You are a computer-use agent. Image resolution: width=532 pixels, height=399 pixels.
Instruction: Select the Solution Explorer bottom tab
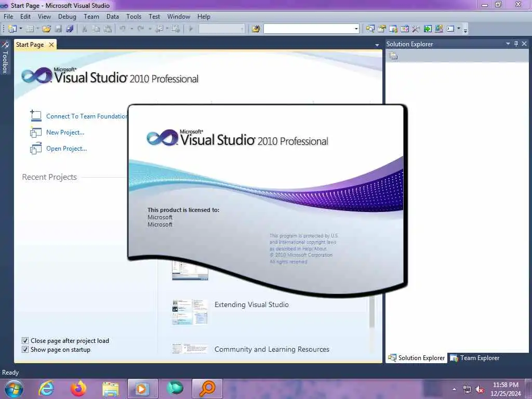[416, 357]
